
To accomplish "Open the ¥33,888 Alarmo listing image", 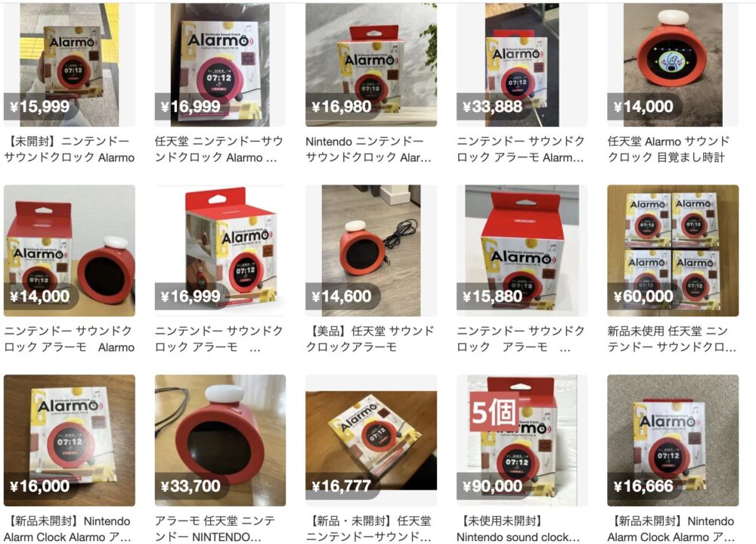I will coord(522,64).
